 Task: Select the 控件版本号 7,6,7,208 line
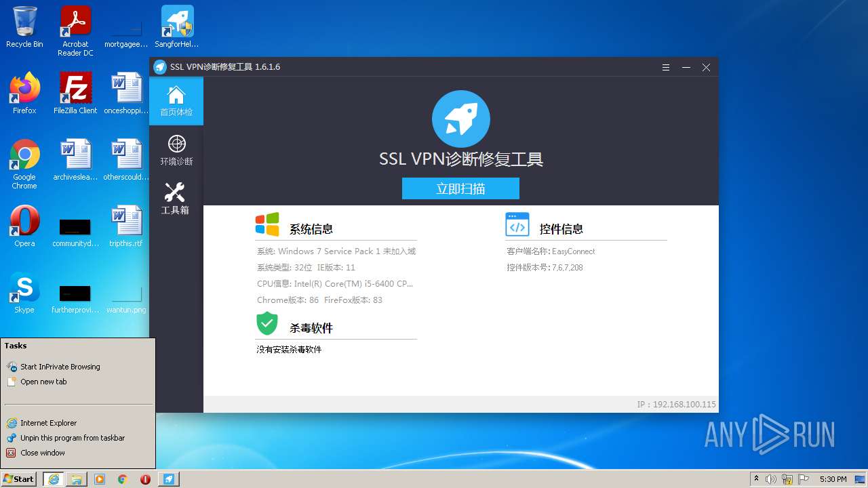(x=545, y=268)
